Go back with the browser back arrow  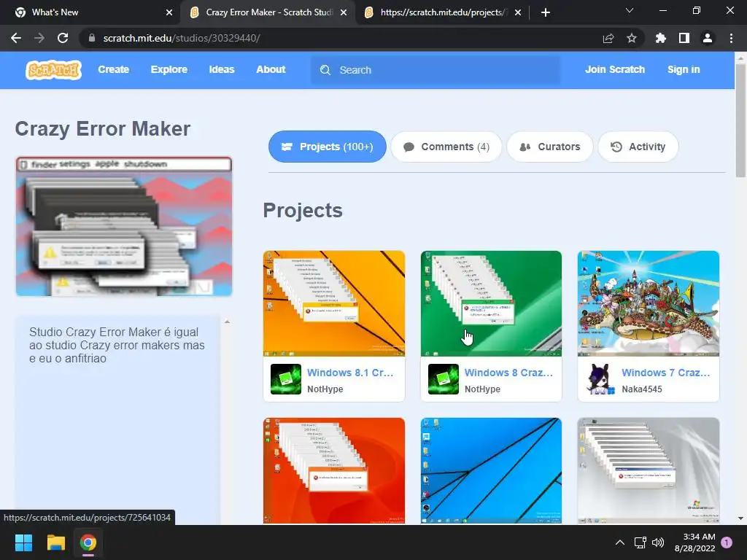(x=16, y=38)
